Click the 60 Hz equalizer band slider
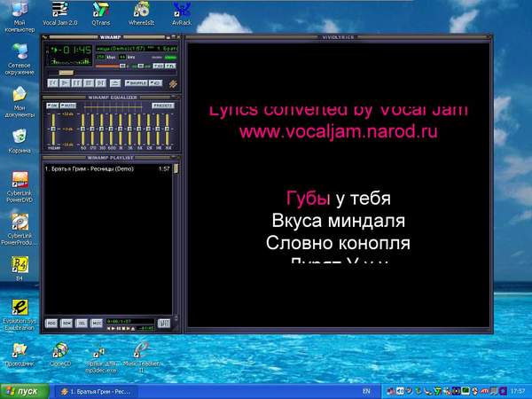532x399 pixels. pos(82,129)
